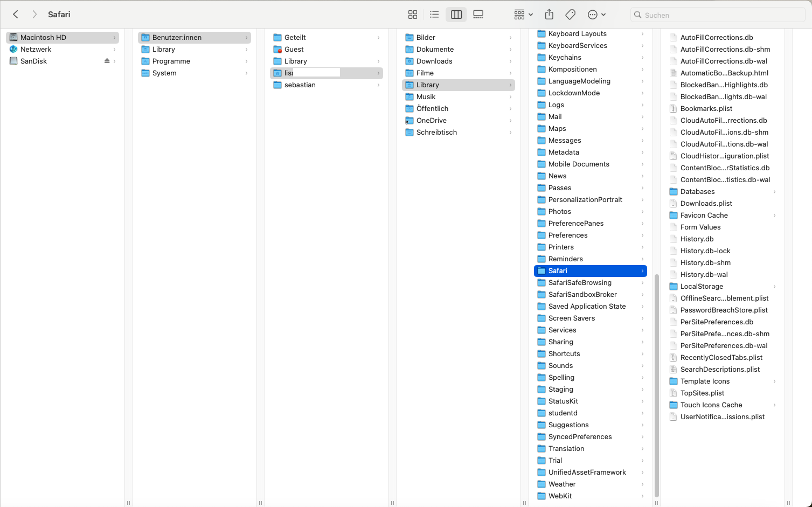Click the Library folder column scrollbar
This screenshot has height=507, width=812.
coord(656,385)
